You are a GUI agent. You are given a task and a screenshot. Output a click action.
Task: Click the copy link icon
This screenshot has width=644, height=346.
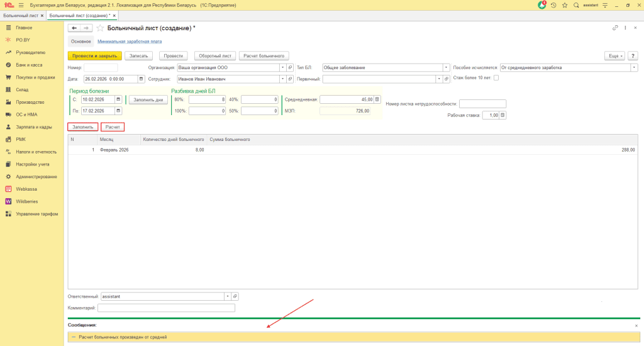tap(615, 28)
